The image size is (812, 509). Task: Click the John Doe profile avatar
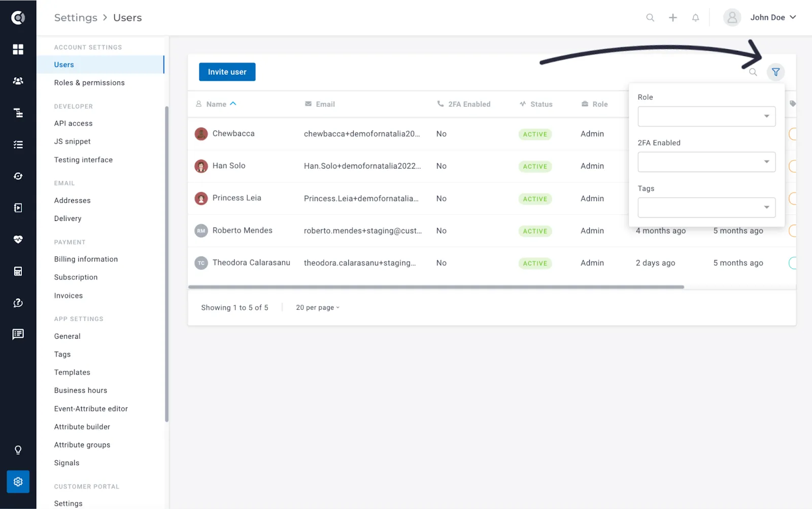(x=732, y=18)
